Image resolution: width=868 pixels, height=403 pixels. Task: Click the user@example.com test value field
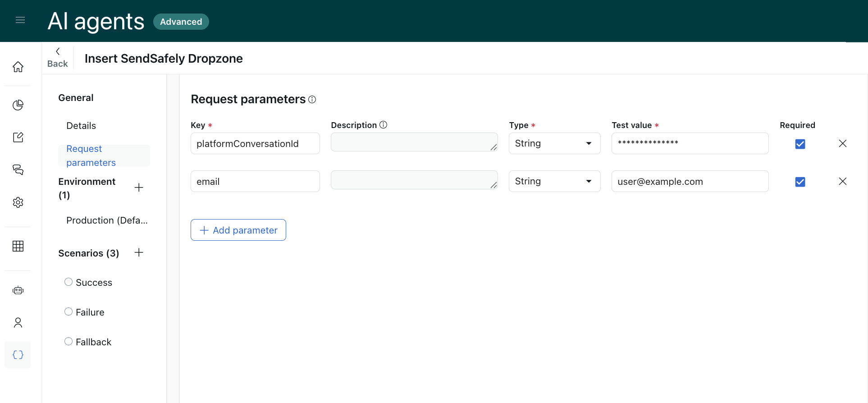pyautogui.click(x=690, y=181)
